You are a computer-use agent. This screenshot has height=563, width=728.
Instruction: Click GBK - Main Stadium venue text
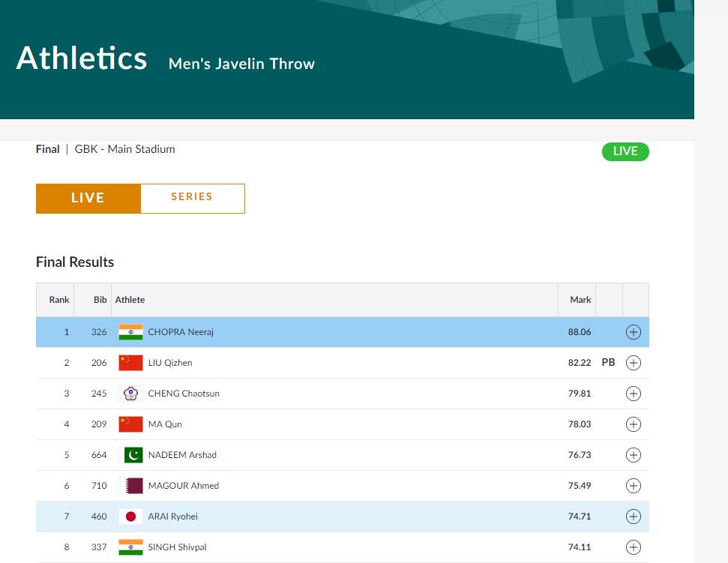point(125,149)
